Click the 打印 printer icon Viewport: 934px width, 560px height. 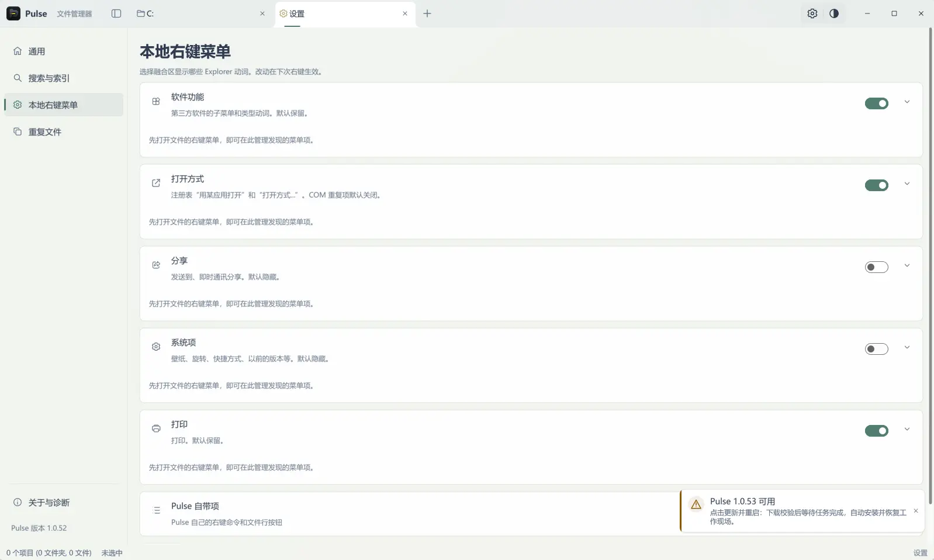156,428
